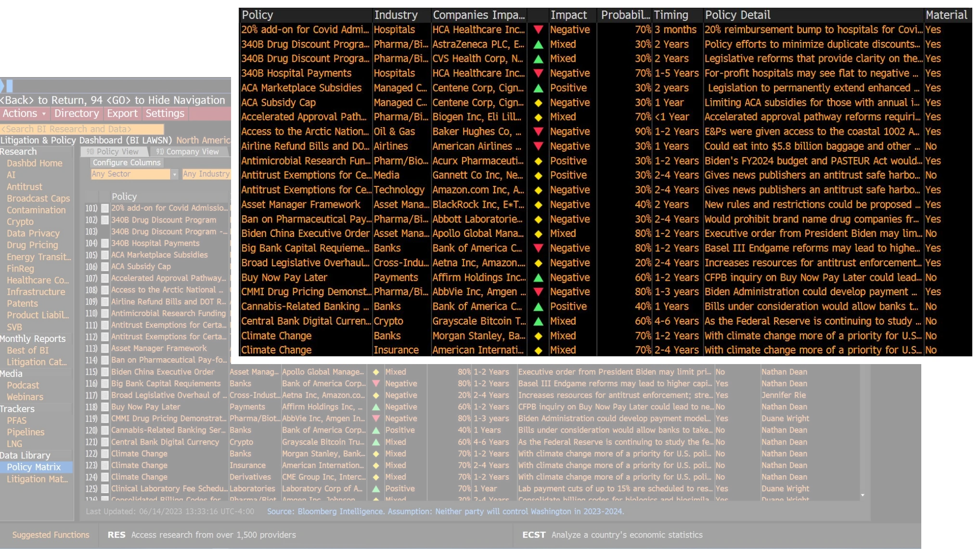Click the Configure Columns button
980x549 pixels.
pos(127,163)
